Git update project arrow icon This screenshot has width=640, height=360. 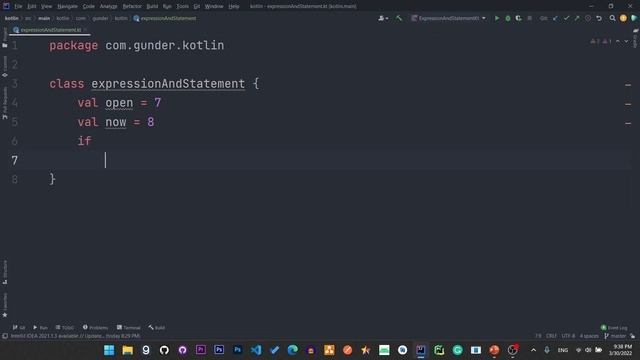tap(555, 18)
